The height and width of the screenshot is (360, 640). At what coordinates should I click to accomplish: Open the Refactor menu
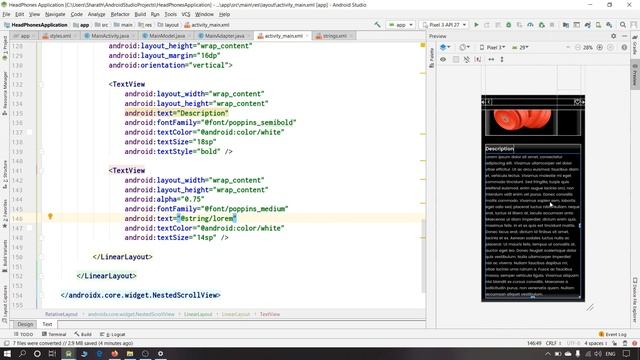(120, 14)
